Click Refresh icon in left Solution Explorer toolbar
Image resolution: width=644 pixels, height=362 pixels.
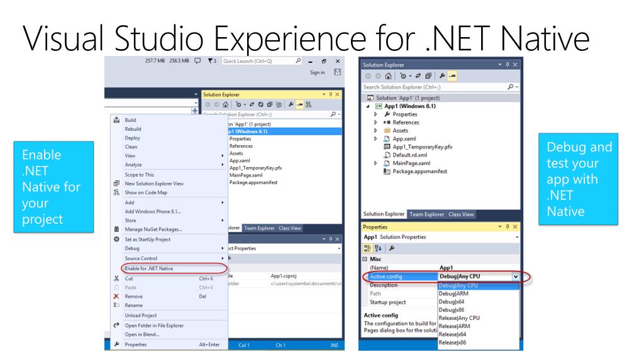(x=260, y=105)
